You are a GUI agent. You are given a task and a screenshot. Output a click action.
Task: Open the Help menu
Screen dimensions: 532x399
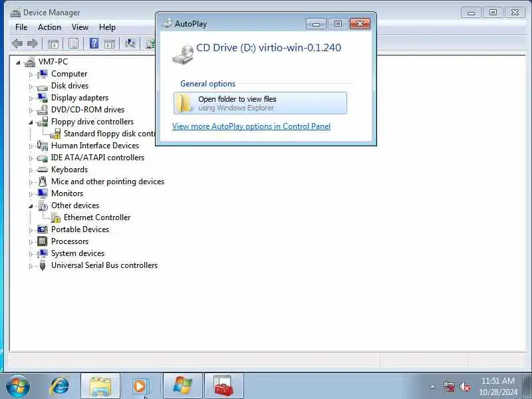click(107, 27)
